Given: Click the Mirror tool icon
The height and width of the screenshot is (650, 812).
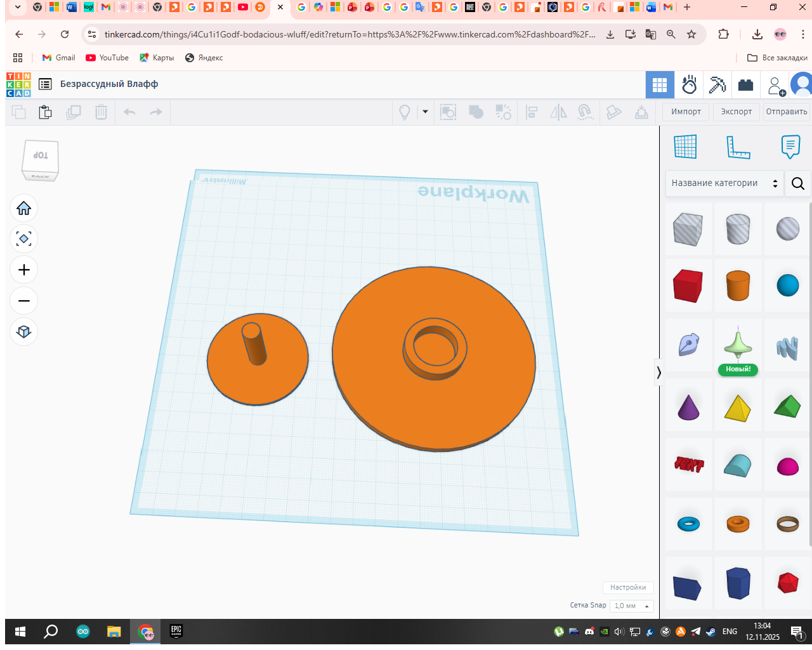Looking at the screenshot, I should tap(558, 112).
